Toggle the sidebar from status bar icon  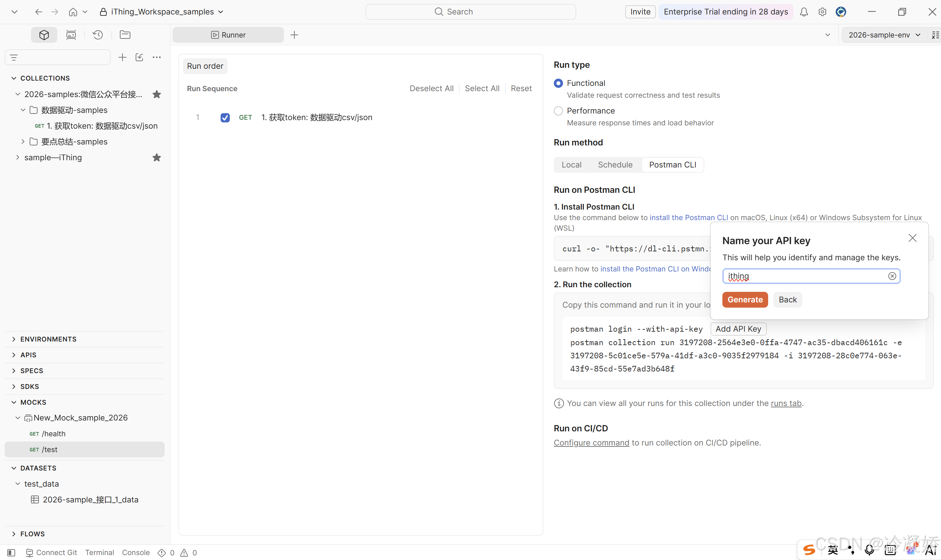click(11, 553)
